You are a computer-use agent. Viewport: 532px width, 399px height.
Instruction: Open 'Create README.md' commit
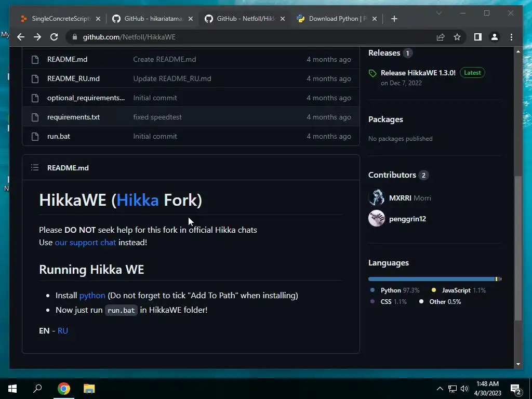click(165, 59)
